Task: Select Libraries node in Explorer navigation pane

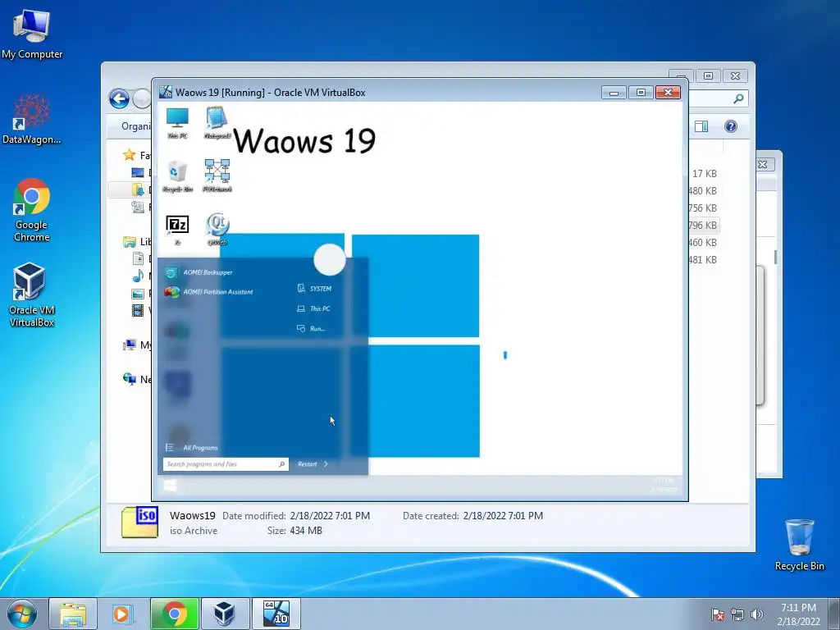Action: tap(137, 242)
